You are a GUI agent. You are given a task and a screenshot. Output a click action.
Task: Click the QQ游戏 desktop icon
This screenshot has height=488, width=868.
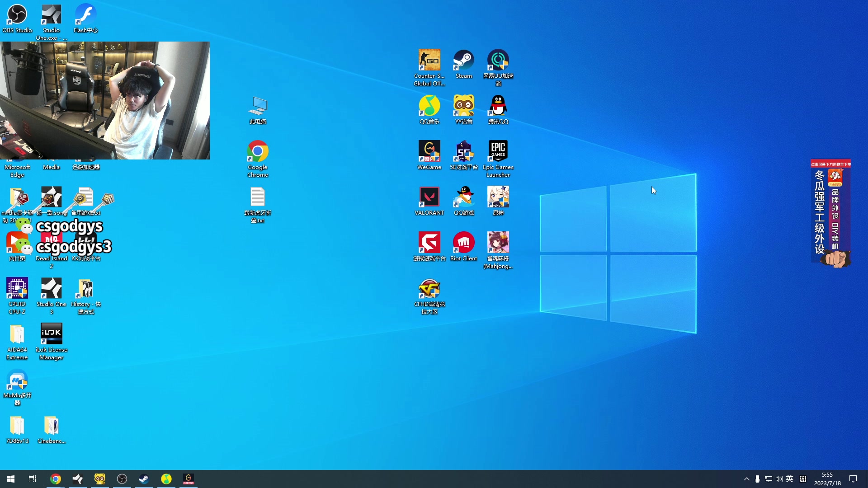tap(464, 201)
